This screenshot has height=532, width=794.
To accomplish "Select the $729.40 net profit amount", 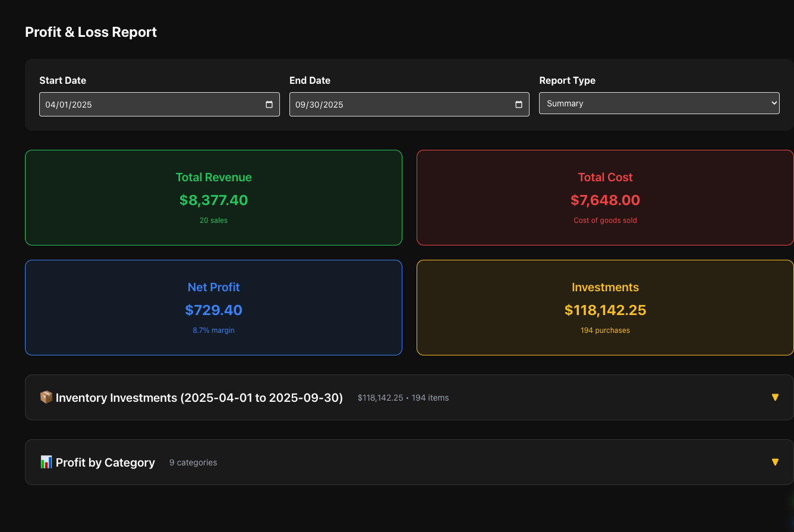I will (213, 310).
